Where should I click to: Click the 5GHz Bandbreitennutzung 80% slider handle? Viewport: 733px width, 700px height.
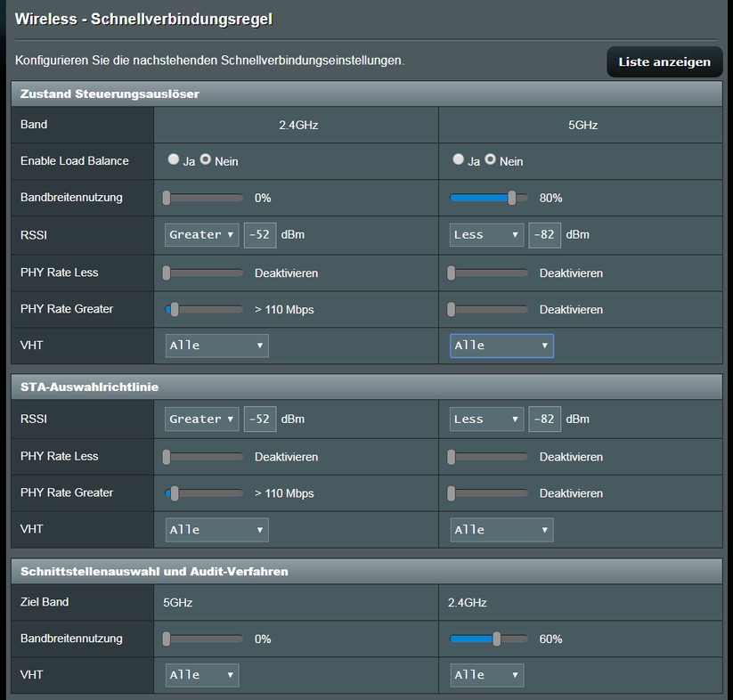(512, 198)
